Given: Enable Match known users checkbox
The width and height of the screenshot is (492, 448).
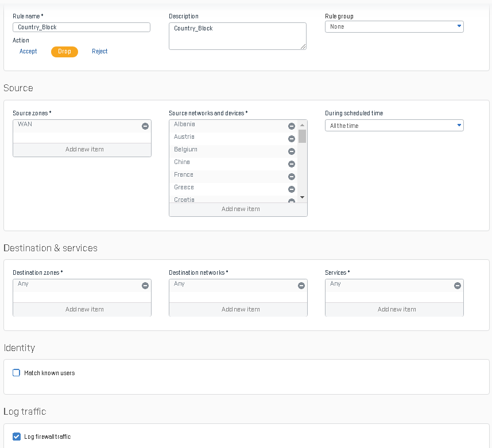Looking at the screenshot, I should (17, 373).
